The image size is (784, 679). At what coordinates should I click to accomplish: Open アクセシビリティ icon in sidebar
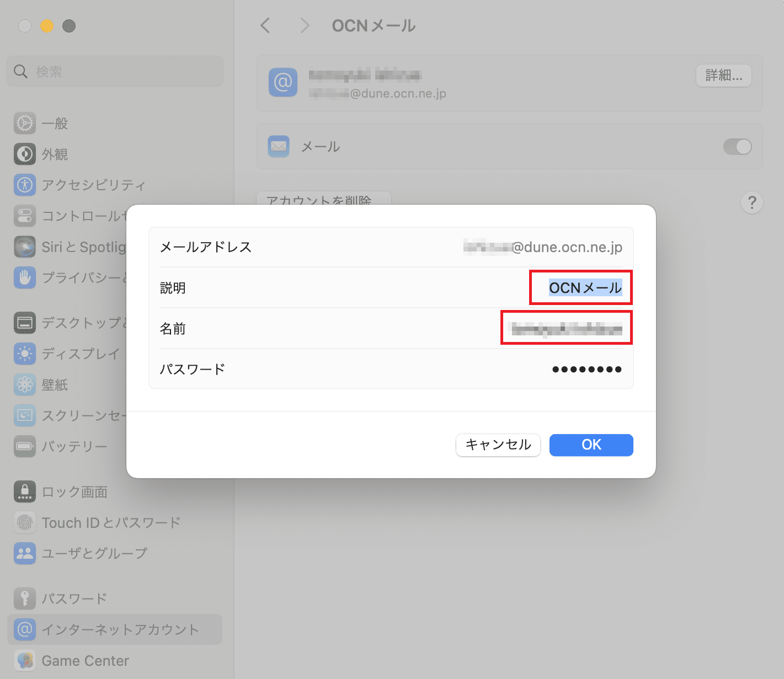(25, 185)
